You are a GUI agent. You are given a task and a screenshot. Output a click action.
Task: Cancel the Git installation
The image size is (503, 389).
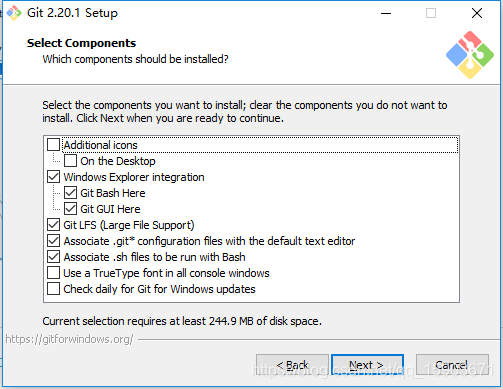[452, 365]
